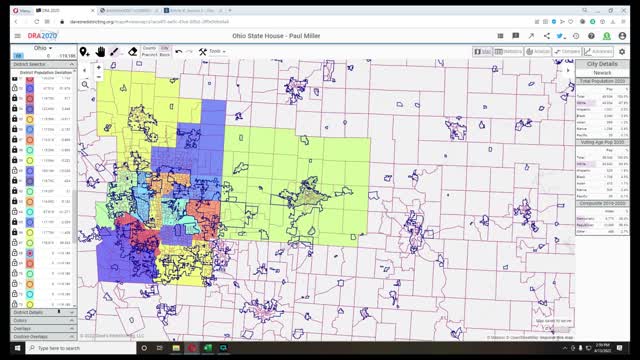Open map settings gear icon

pos(622,52)
